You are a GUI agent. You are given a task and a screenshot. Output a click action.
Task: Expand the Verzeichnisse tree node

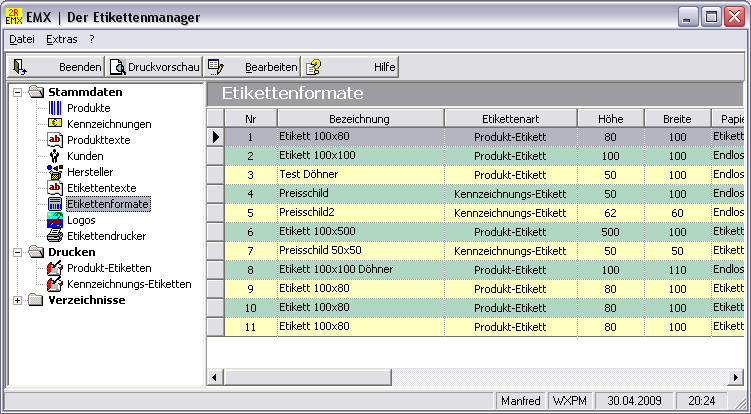pyautogui.click(x=18, y=300)
